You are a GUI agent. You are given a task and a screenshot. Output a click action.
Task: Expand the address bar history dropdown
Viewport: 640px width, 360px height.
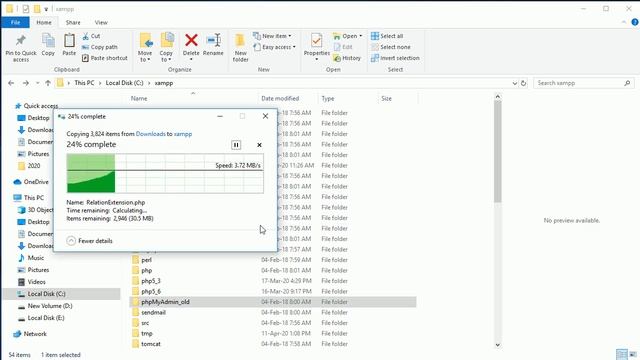(x=514, y=83)
